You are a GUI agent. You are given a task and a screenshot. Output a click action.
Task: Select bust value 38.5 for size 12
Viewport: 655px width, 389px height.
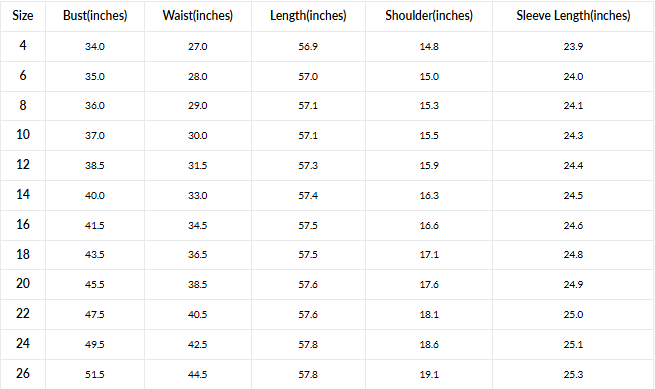(95, 165)
